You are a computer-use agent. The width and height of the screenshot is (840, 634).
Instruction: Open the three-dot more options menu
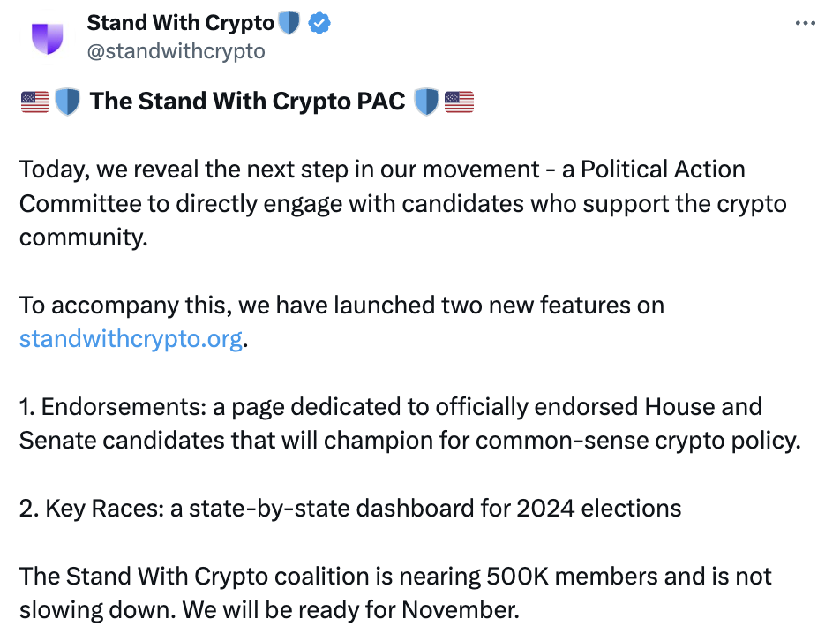(x=805, y=24)
